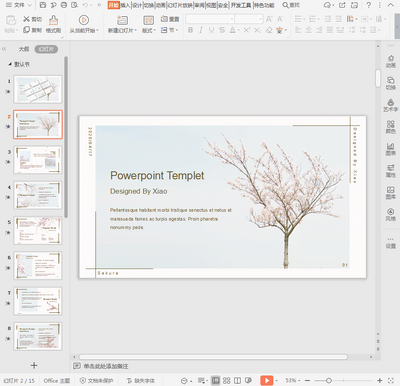The height and width of the screenshot is (386, 400).
Task: Click the zoom slider handle
Action: [329, 380]
